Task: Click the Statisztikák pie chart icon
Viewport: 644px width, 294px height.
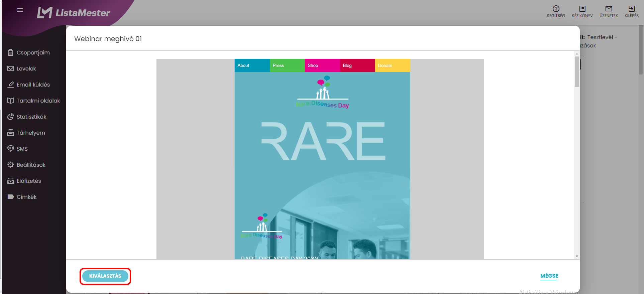Action: point(11,117)
